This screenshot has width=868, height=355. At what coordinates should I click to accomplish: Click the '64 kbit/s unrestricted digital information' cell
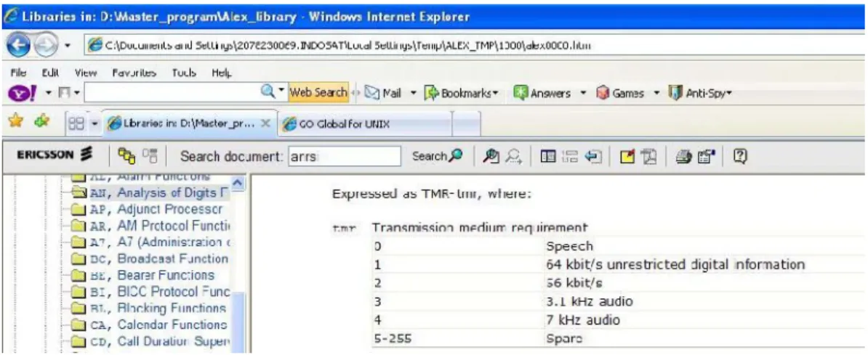click(674, 265)
